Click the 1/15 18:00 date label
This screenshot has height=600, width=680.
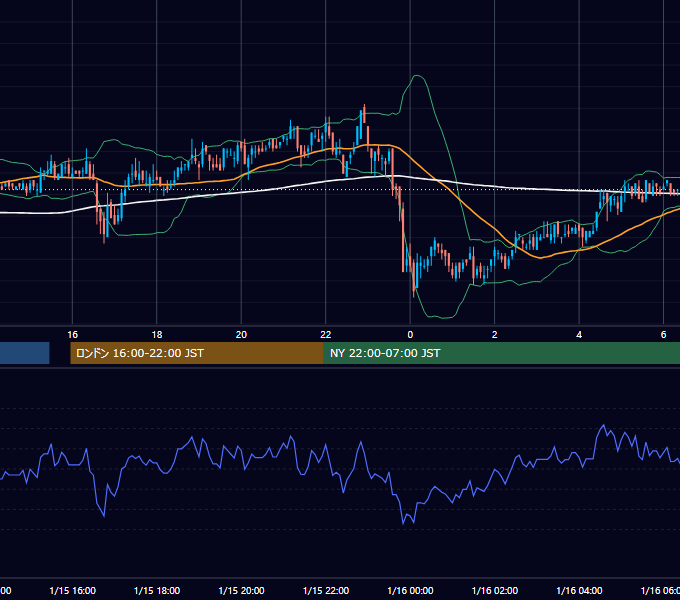[x=157, y=590]
